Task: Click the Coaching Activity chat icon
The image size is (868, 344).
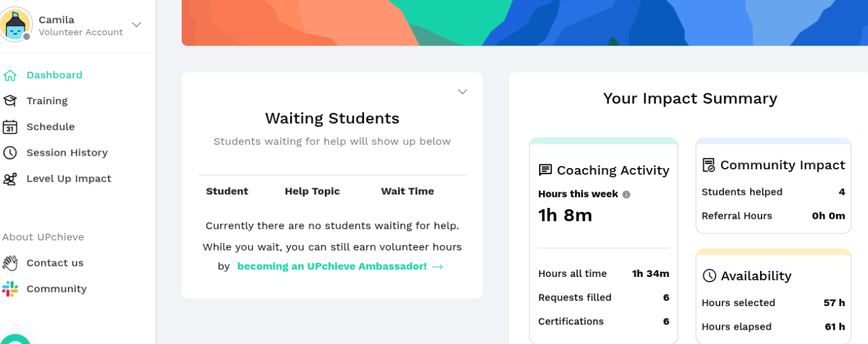Action: (545, 170)
